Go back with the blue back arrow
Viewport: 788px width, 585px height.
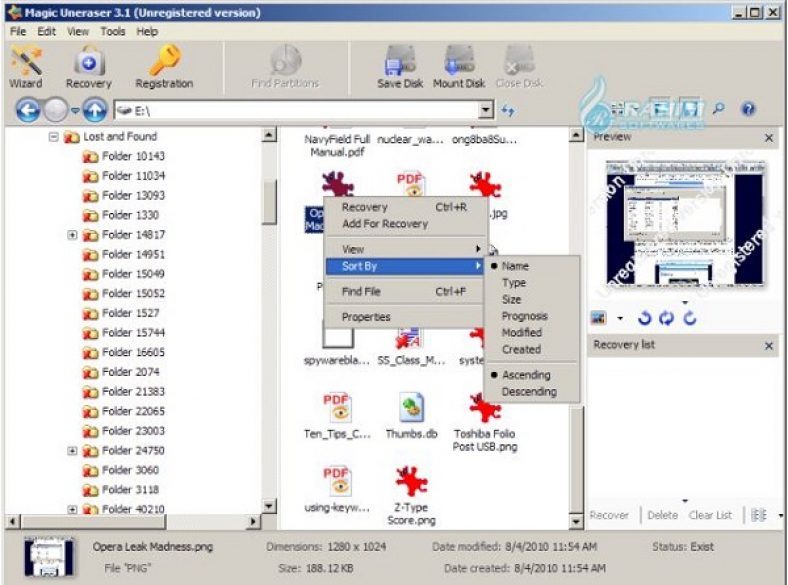(28, 110)
